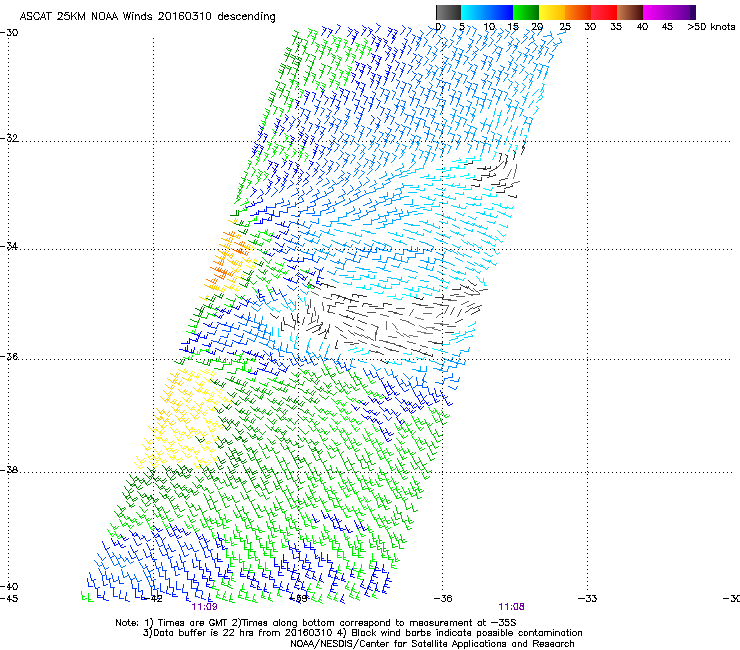
Task: Click longitude label -42
Action: click(153, 599)
